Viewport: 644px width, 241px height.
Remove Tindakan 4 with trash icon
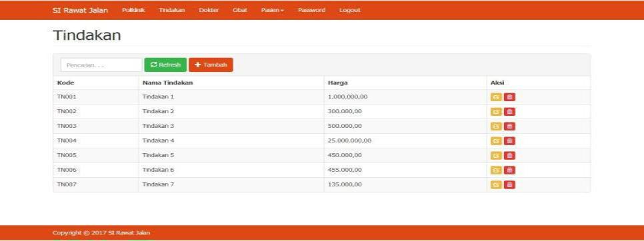point(510,141)
